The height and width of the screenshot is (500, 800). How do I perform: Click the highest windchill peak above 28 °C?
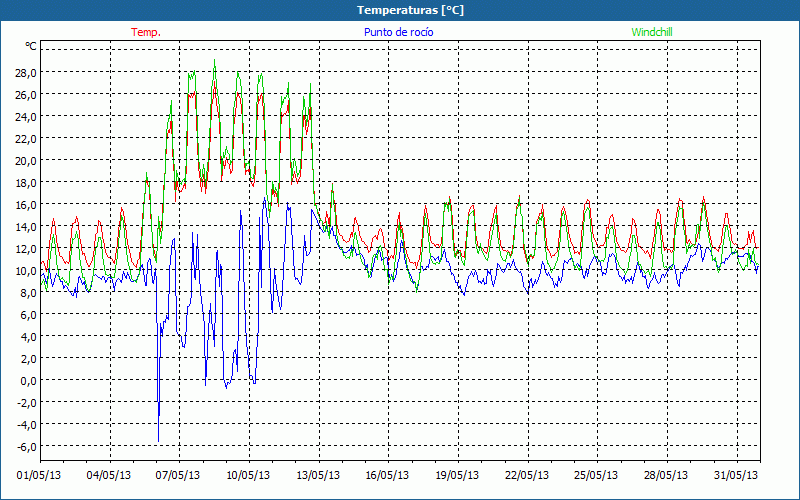(x=214, y=61)
